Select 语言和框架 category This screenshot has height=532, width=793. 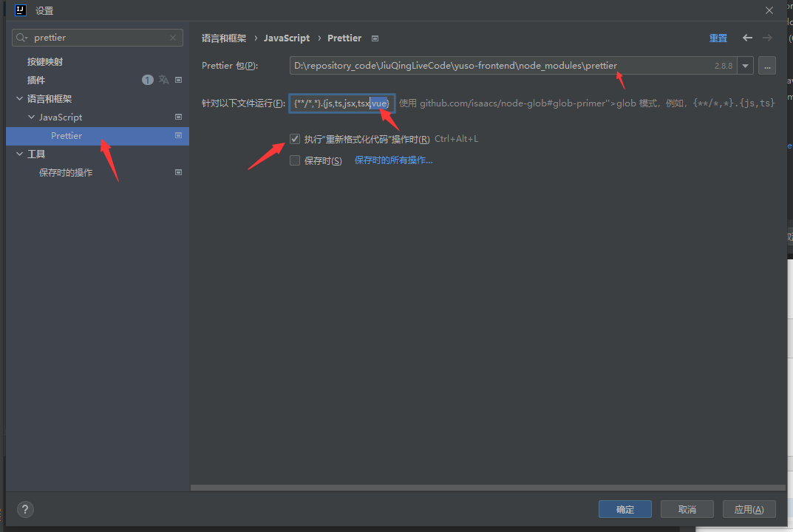[50, 98]
